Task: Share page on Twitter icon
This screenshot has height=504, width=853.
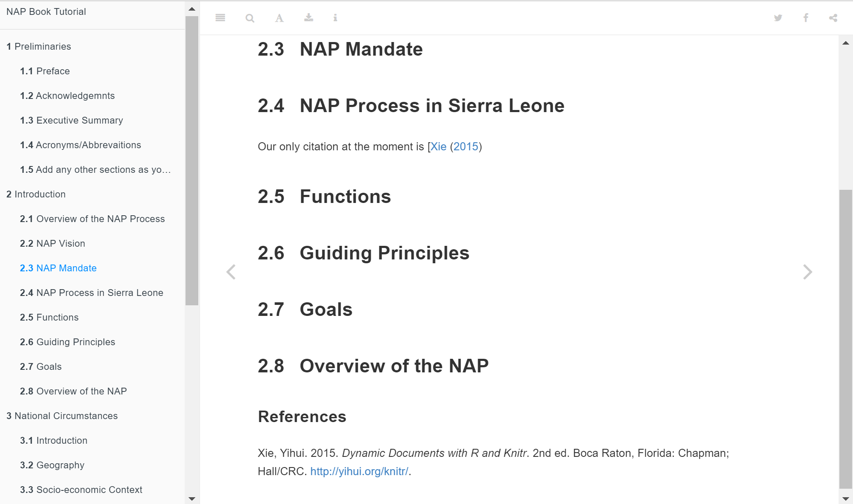Action: click(778, 18)
